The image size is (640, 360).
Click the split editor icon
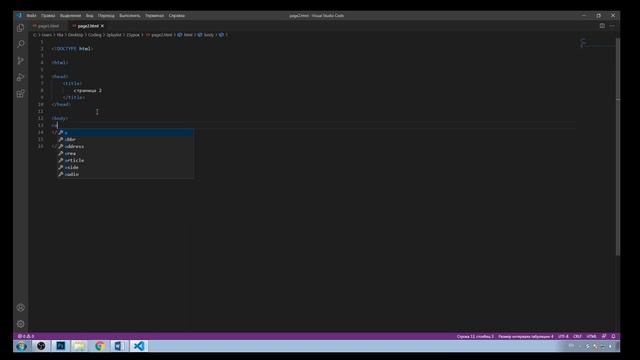pyautogui.click(x=602, y=26)
